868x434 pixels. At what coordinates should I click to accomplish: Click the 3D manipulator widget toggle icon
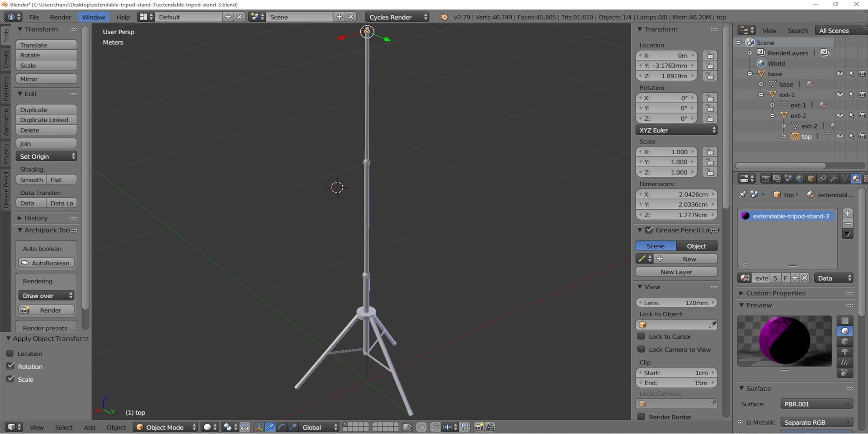[259, 427]
